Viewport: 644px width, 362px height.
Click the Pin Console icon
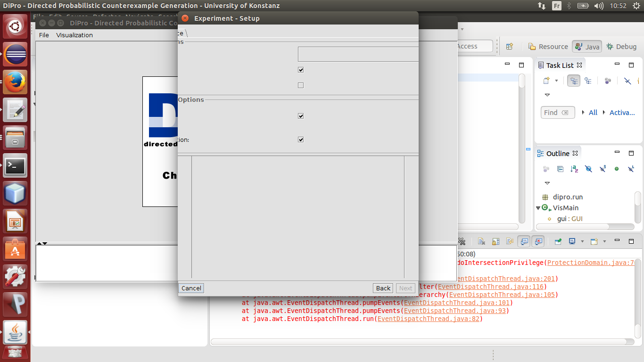tap(558, 241)
